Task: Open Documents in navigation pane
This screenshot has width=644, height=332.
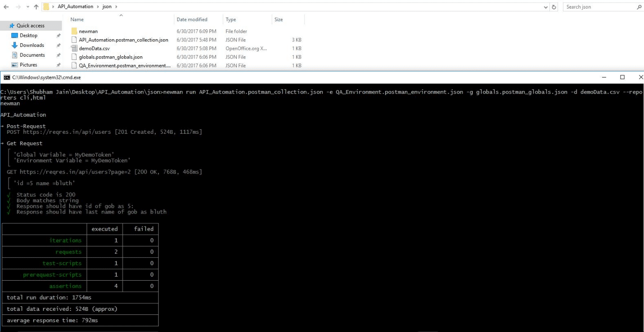Action: click(32, 55)
